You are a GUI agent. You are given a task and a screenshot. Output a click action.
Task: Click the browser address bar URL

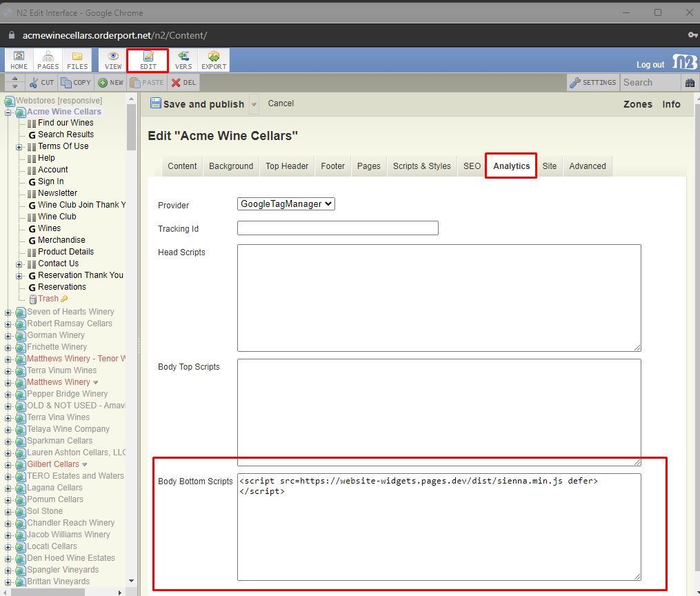(x=114, y=35)
